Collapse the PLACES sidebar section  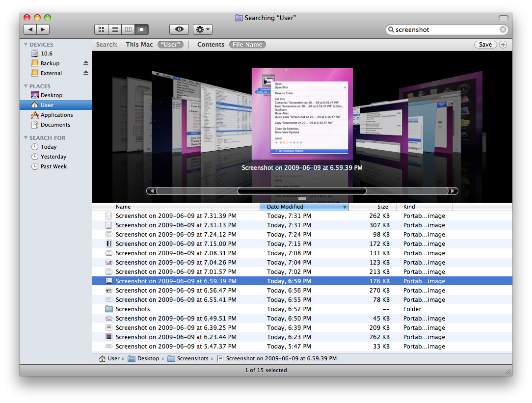(26, 86)
